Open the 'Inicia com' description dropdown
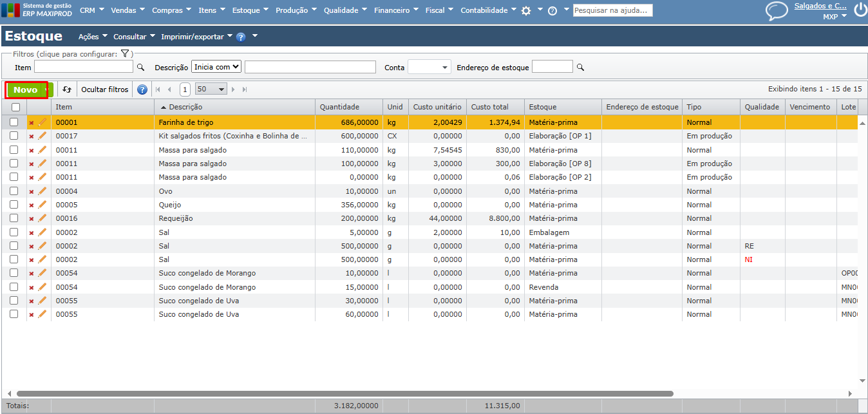The height and width of the screenshot is (414, 868). [216, 67]
